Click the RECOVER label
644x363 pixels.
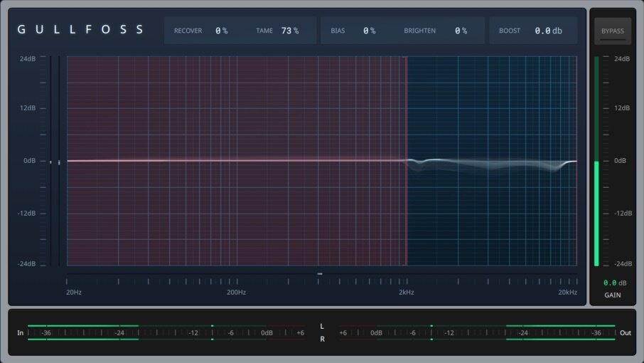point(188,31)
